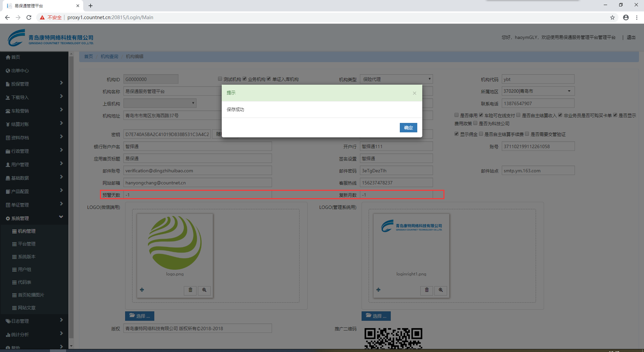Click the file icon beside 投保管理
The image size is (644, 352).
coord(8,84)
